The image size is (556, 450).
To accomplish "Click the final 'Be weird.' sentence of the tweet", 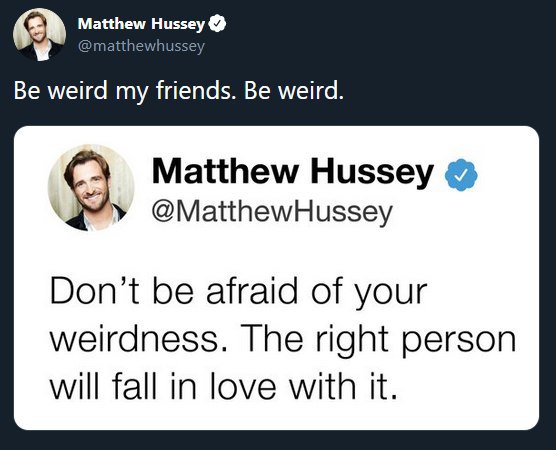I will 294,90.
